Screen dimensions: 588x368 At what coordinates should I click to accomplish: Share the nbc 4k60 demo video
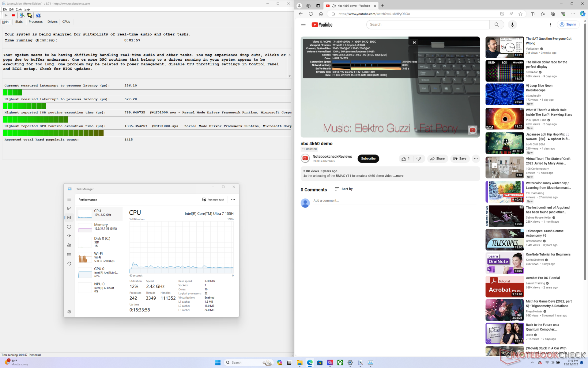coord(437,159)
